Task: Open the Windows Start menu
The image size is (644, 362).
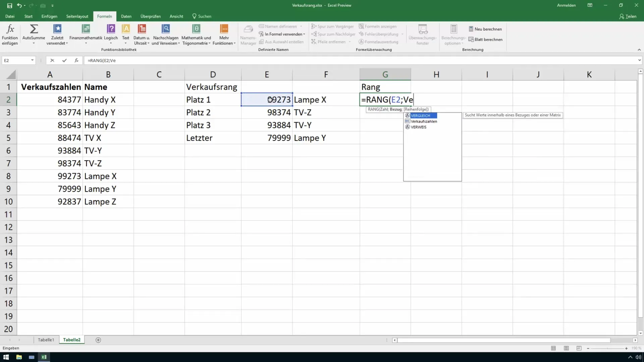Action: 6,357
